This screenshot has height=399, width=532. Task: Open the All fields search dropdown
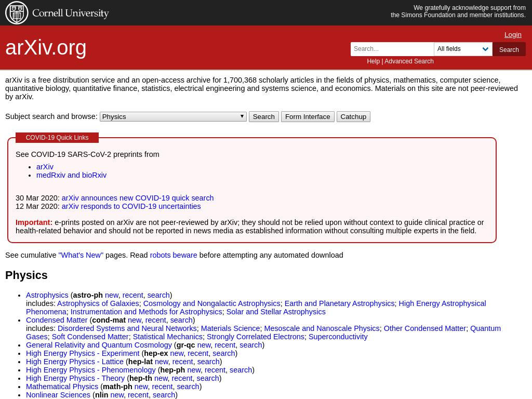coord(462,49)
